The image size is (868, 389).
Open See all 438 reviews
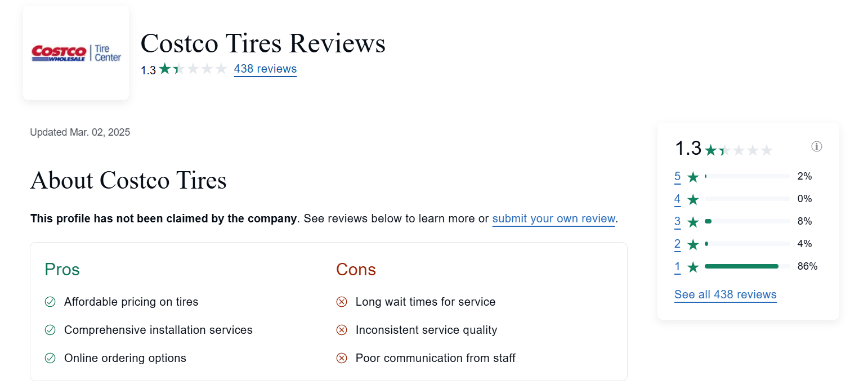725,294
